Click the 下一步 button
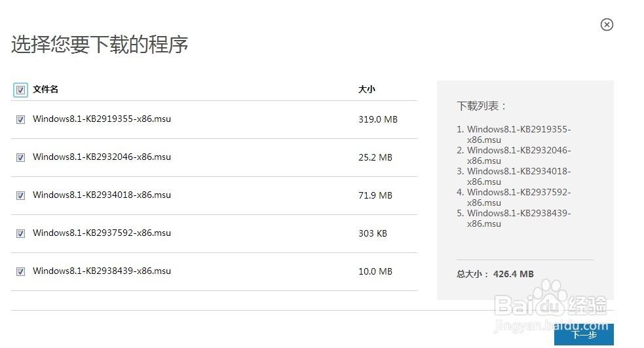644x348 pixels. point(584,335)
